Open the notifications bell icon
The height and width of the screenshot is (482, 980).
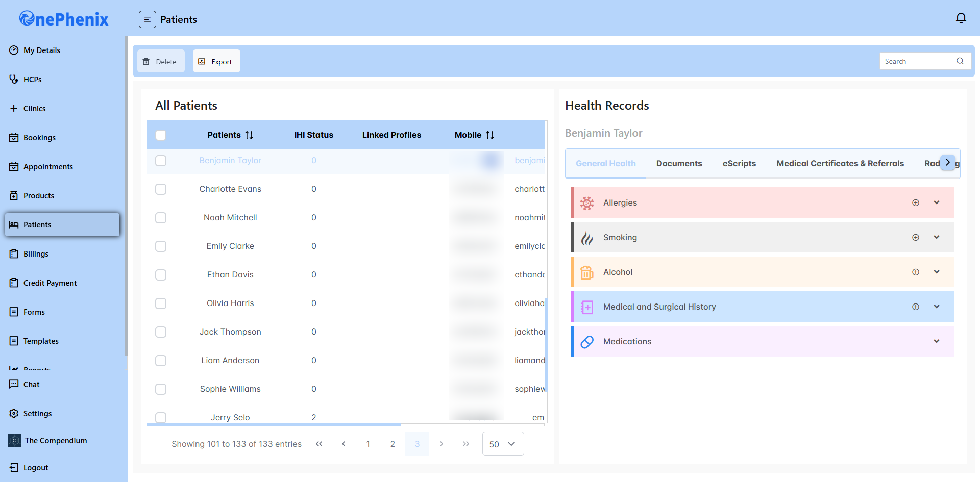click(961, 19)
